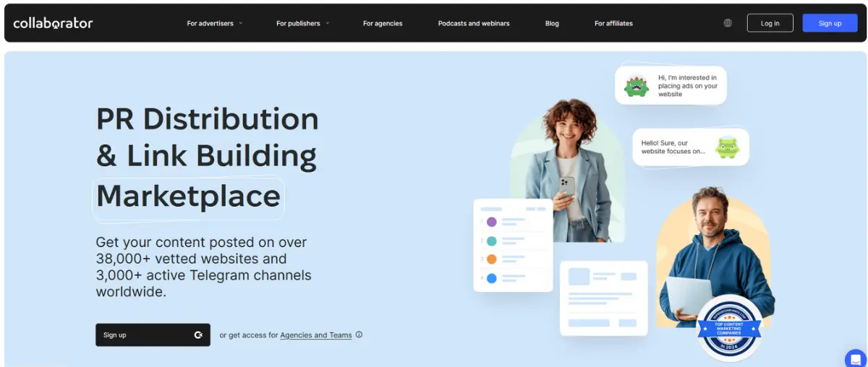This screenshot has width=868, height=367.
Task: Click the Google icon in the hero Sign up button
Action: (x=198, y=335)
